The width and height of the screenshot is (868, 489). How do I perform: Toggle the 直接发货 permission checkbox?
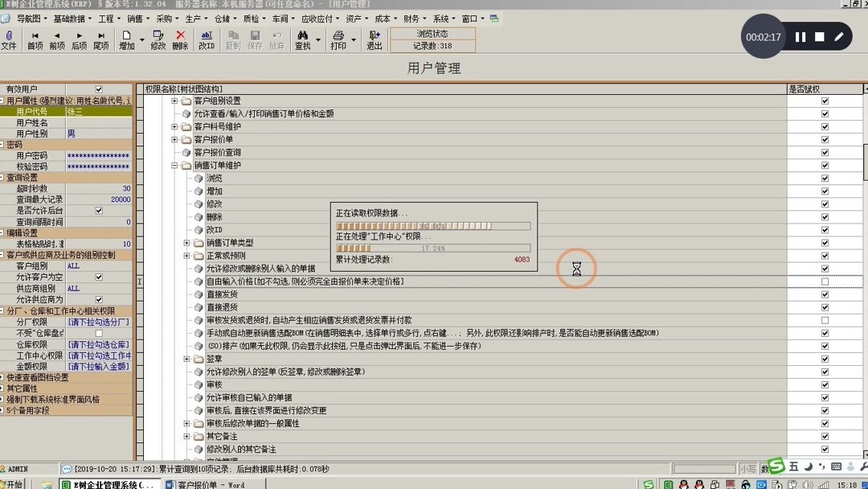[x=825, y=294]
